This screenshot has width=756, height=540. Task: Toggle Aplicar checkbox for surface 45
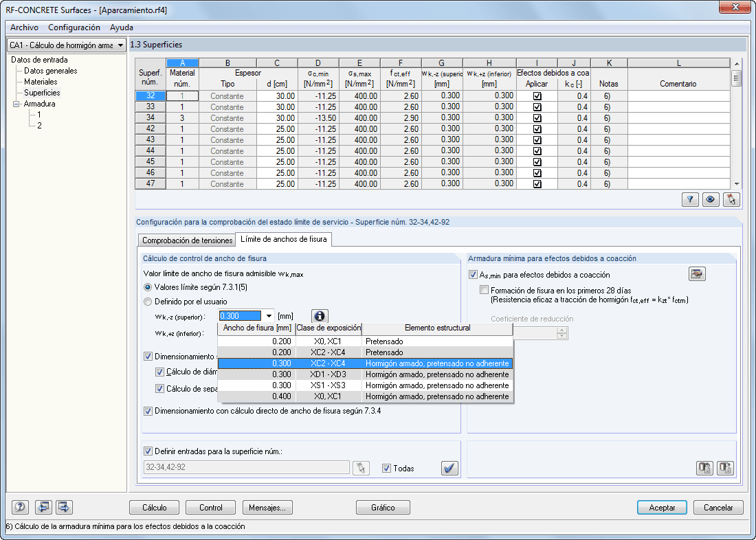[537, 162]
